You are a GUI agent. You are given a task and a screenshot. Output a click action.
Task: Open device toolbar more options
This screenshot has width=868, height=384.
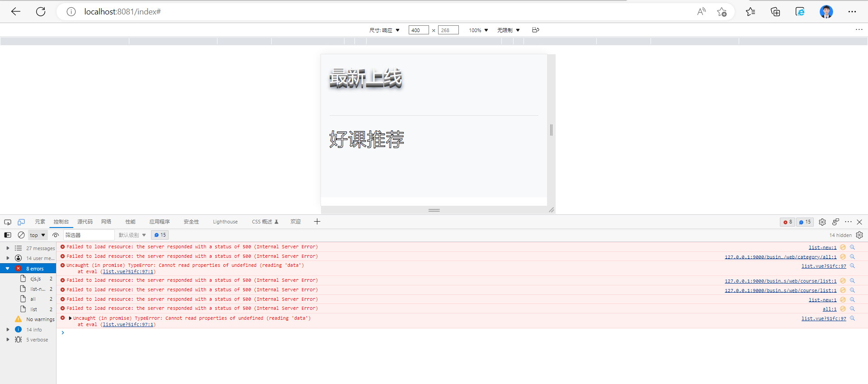(x=859, y=29)
